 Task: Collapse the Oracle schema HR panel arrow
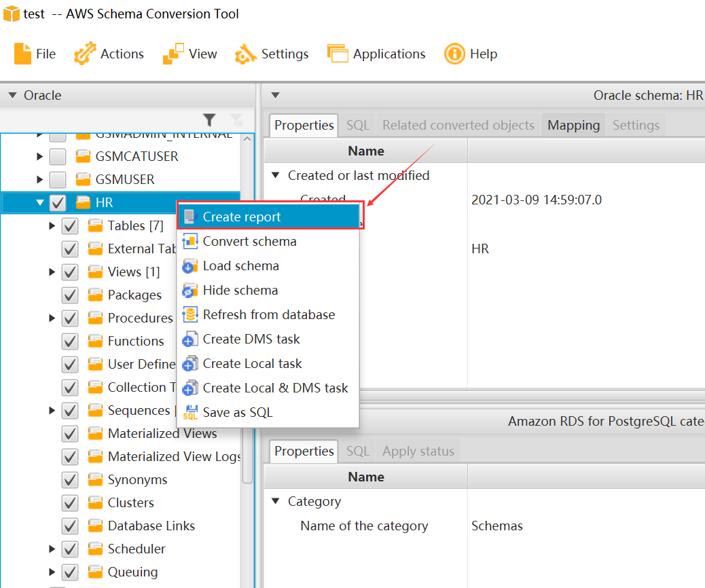pos(276,95)
